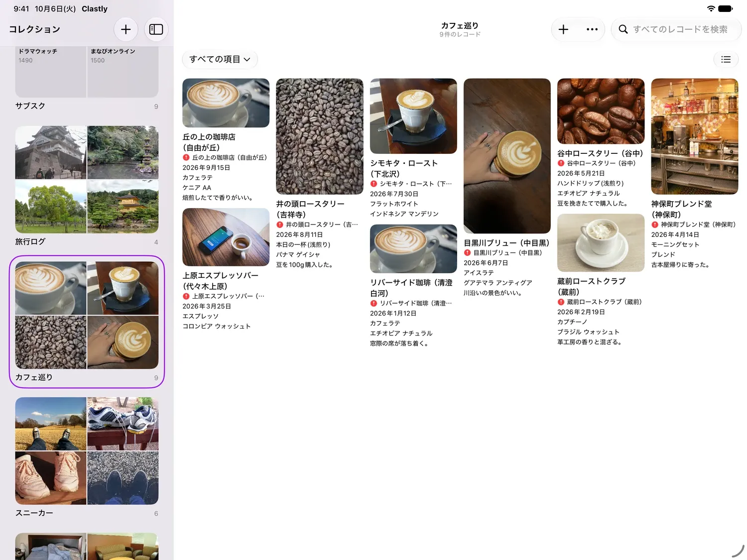Open シモキタ・ロースト glass latte photo
The width and height of the screenshot is (747, 560).
[x=413, y=116]
